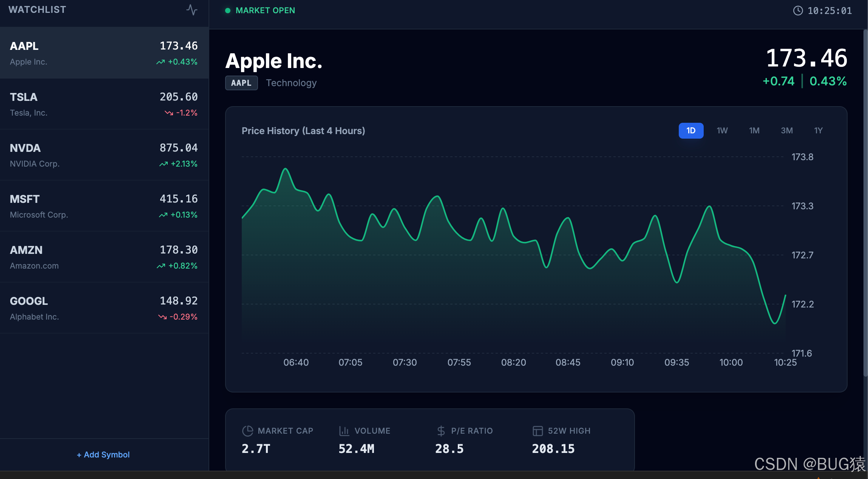Open the GOOGL Alphabet Inc. entry
The height and width of the screenshot is (479, 868).
click(104, 308)
